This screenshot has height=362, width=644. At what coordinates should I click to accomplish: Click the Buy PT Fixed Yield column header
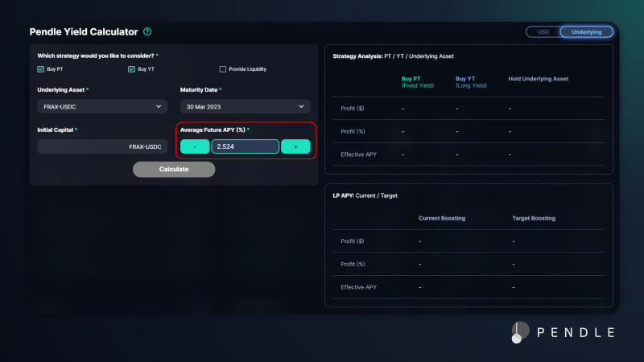click(x=417, y=82)
